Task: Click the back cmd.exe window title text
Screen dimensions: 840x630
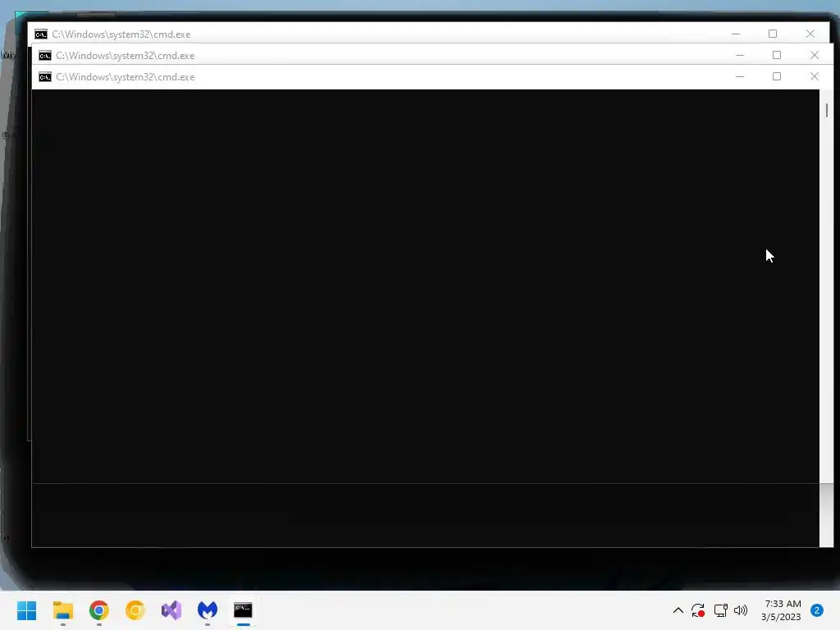Action: pyautogui.click(x=121, y=34)
